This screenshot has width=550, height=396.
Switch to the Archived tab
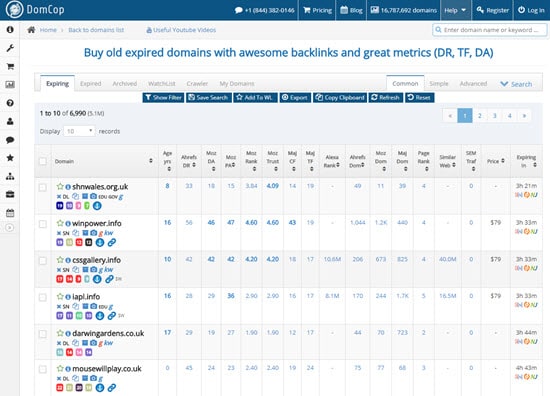pos(125,84)
